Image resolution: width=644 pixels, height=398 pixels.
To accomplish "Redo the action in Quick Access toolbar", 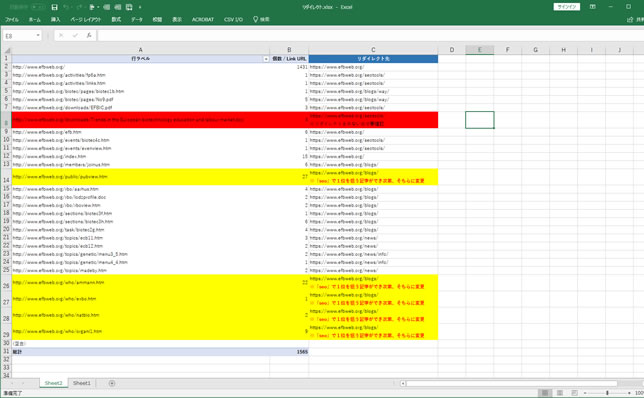I will (79, 7).
